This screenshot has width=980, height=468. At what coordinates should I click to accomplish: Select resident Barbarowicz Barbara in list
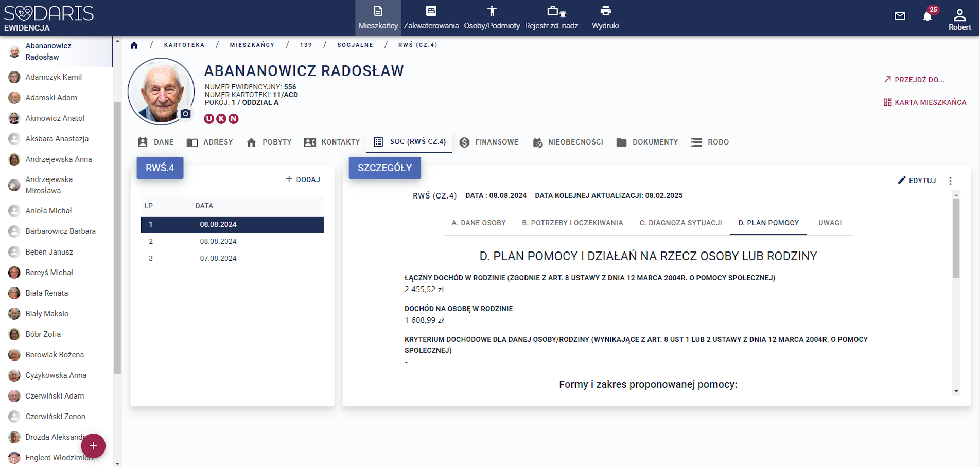pyautogui.click(x=60, y=231)
